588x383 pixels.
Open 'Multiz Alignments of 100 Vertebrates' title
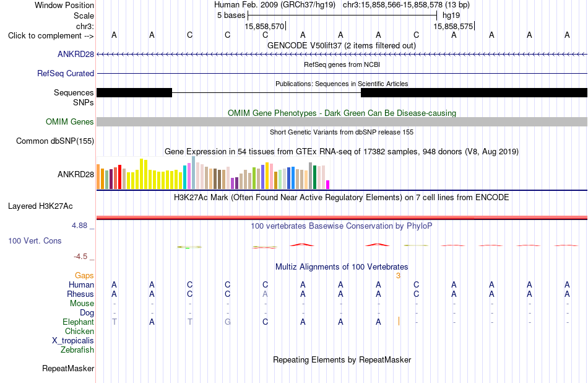[342, 266]
